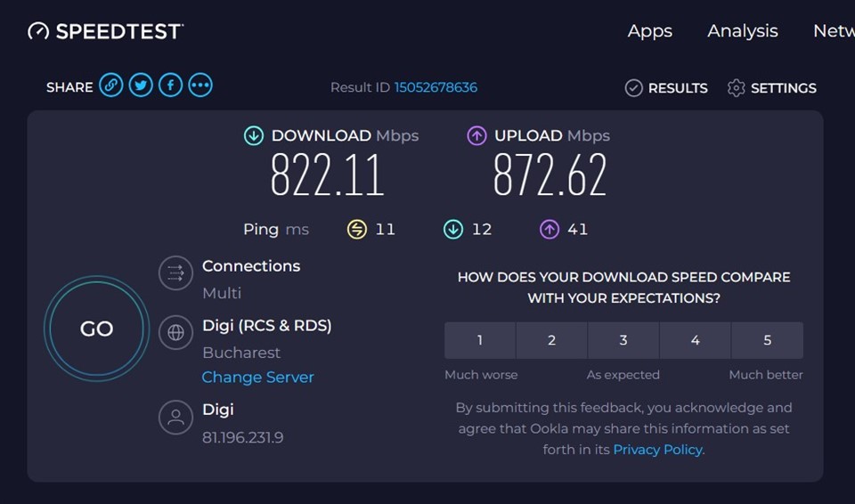Open the Apps menu
Viewport: 855px width, 504px height.
tap(649, 31)
